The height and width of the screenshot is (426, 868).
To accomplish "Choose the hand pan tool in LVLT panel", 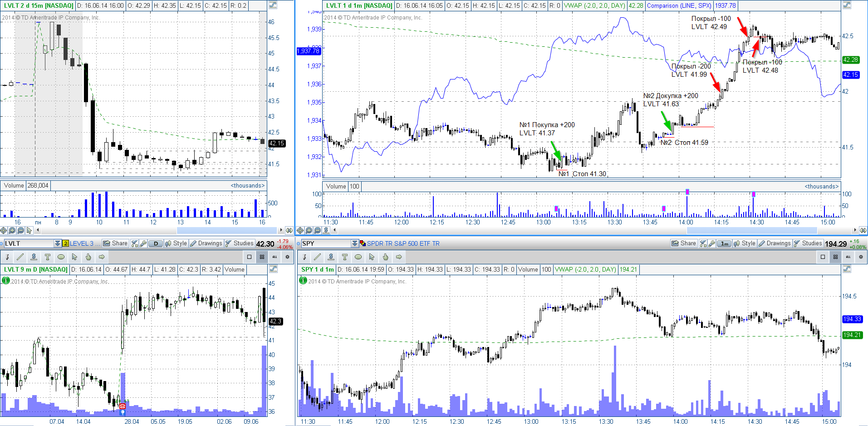I will pos(88,257).
